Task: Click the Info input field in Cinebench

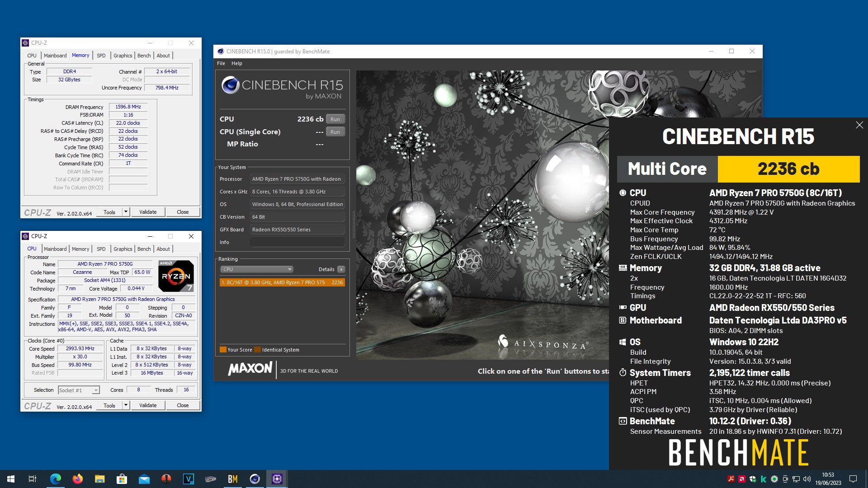Action: [297, 242]
